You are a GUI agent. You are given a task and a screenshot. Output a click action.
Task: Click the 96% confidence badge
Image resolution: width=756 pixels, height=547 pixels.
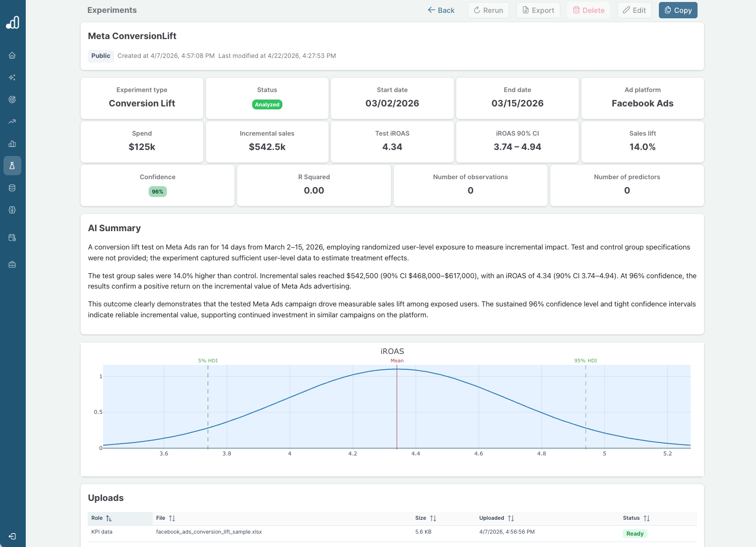(158, 192)
